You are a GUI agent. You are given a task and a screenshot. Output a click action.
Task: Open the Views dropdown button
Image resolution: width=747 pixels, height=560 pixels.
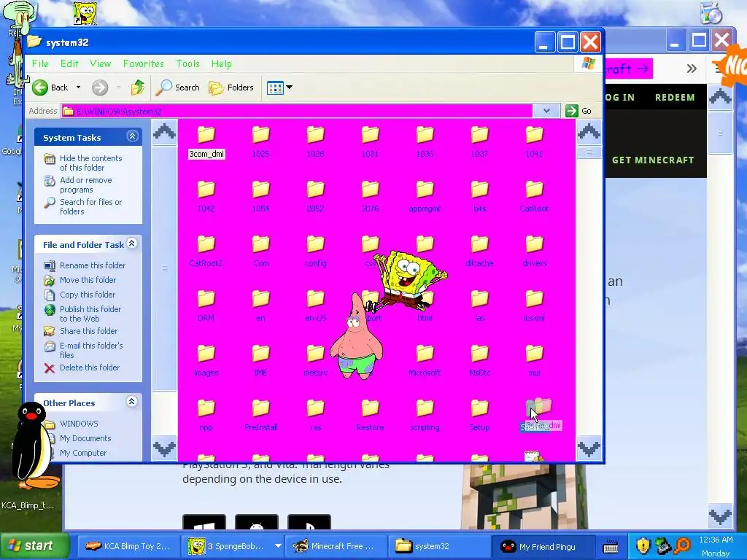click(279, 87)
